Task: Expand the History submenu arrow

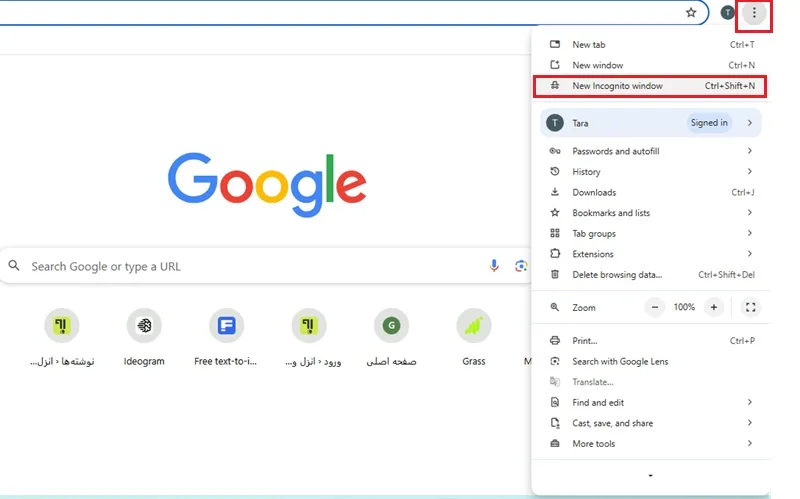Action: 749,171
